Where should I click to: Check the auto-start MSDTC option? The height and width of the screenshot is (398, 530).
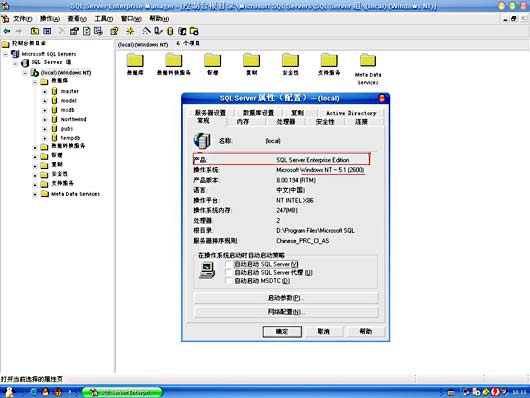click(229, 281)
